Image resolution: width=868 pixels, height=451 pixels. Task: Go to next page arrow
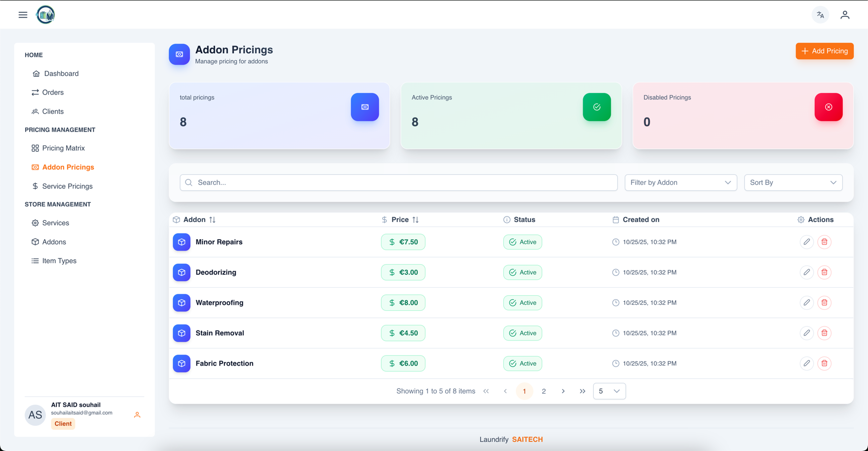click(x=563, y=391)
